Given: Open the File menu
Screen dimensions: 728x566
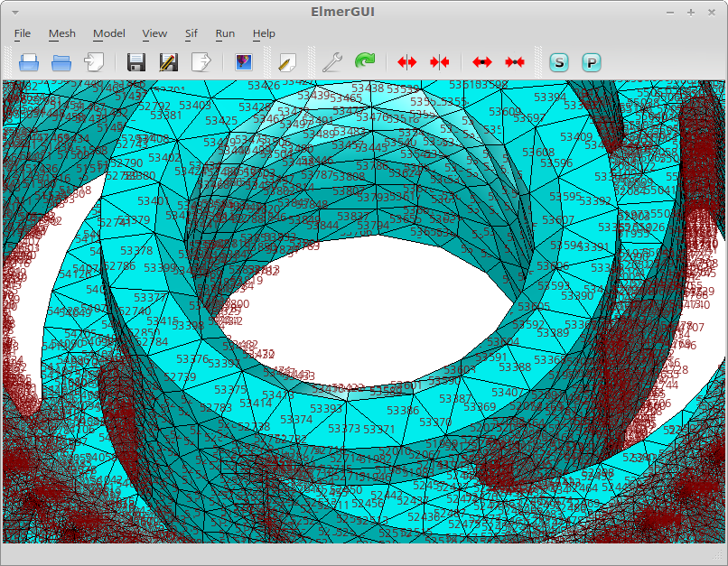Looking at the screenshot, I should (x=23, y=34).
